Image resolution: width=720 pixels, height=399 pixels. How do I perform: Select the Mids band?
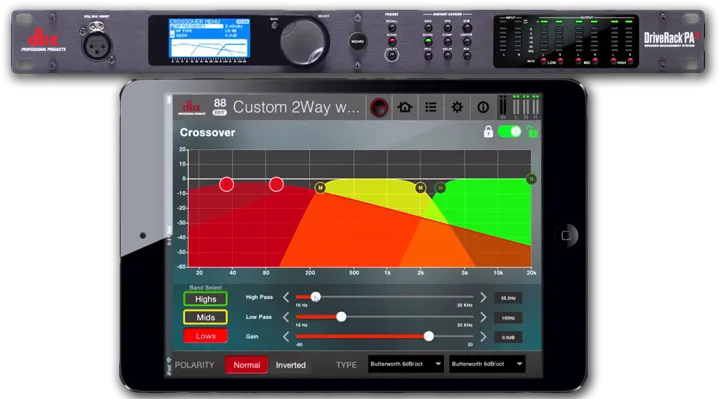[x=206, y=317]
